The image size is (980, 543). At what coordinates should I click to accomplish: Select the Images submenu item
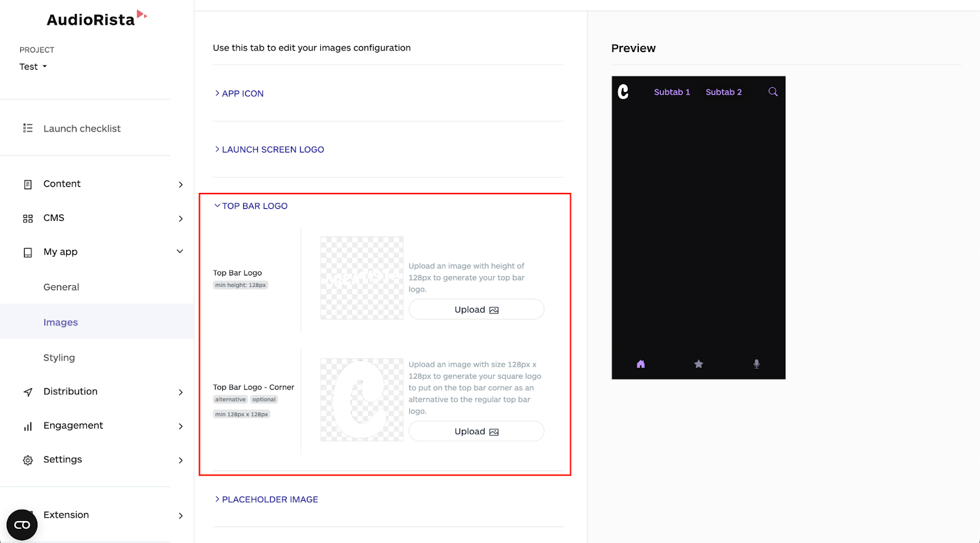coord(61,322)
